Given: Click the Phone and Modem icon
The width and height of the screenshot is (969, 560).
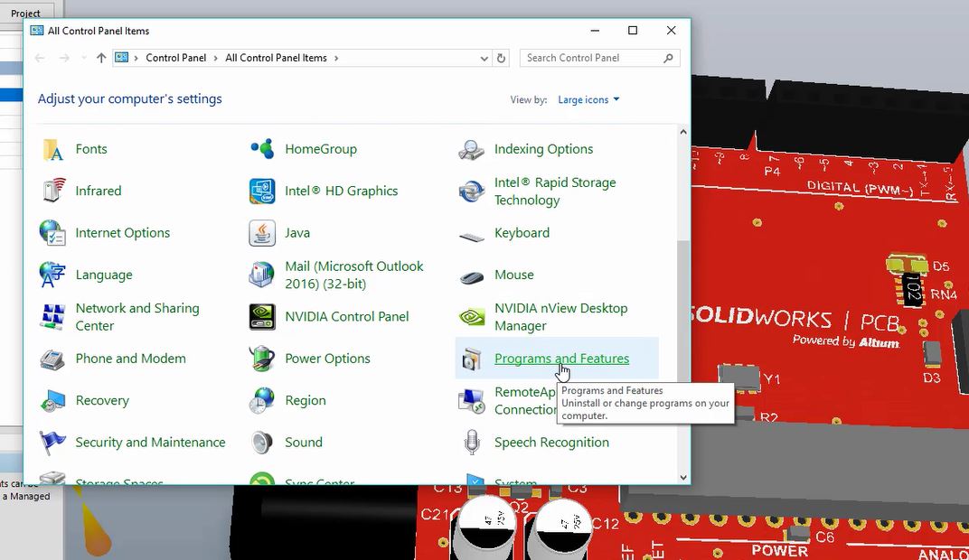Looking at the screenshot, I should click(x=52, y=359).
